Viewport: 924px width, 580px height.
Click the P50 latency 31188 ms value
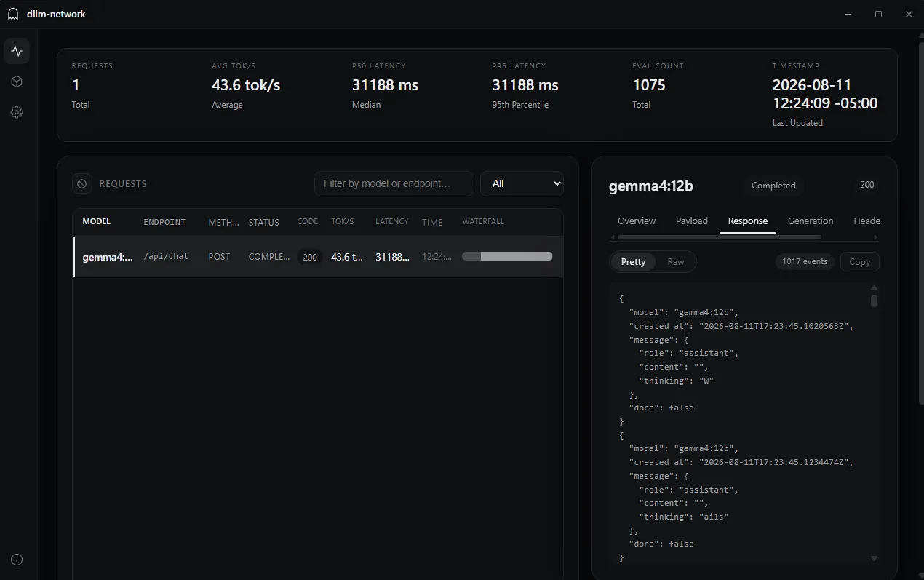click(x=385, y=85)
